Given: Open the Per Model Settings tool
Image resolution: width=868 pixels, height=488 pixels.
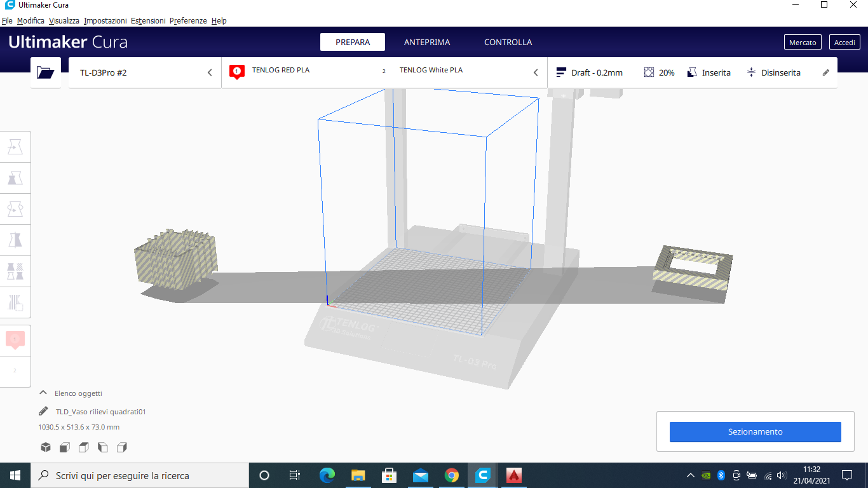Looking at the screenshot, I should click(x=15, y=271).
